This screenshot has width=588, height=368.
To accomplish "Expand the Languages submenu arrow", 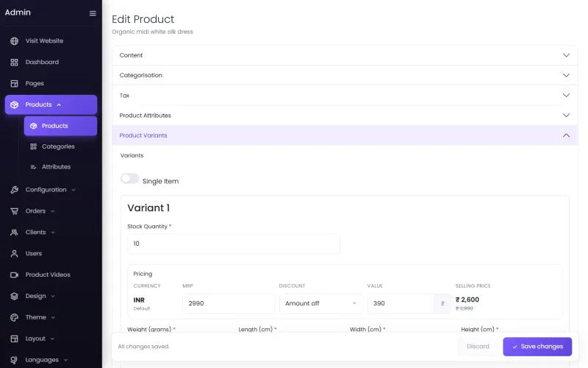I will (65, 360).
